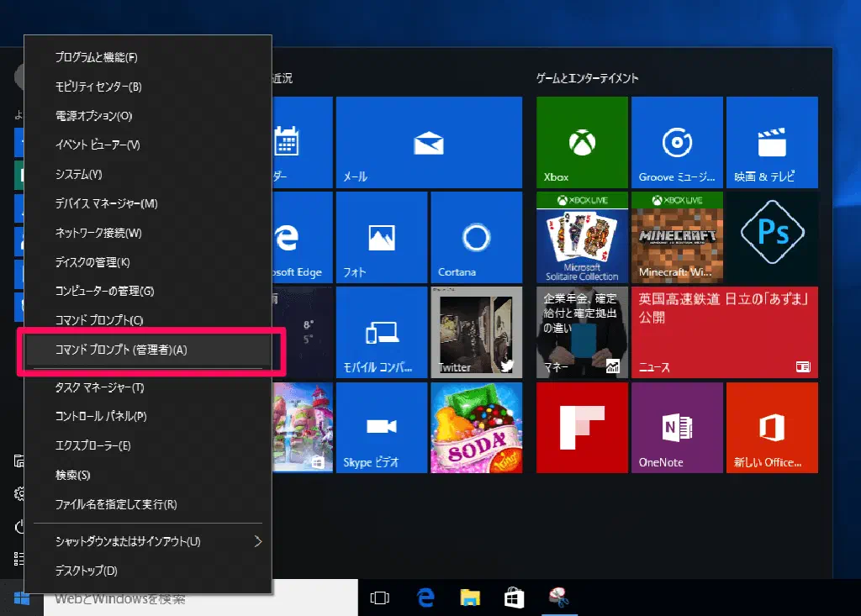This screenshot has width=861, height=616.
Task: Open the Mail tile
Action: point(429,142)
